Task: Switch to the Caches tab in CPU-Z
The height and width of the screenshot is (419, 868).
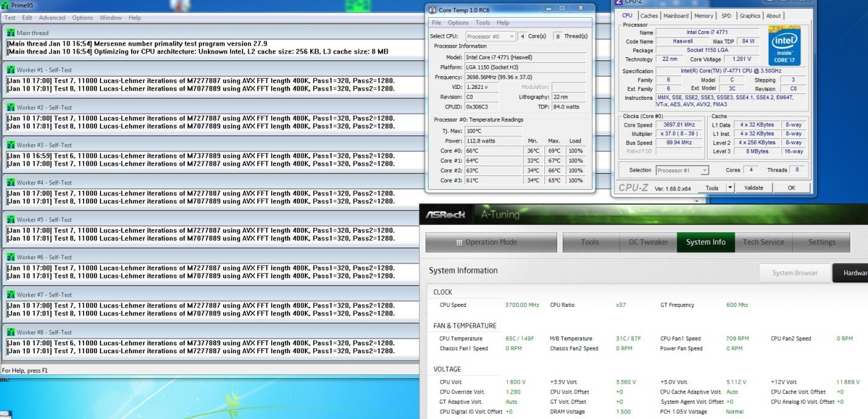Action: click(649, 16)
